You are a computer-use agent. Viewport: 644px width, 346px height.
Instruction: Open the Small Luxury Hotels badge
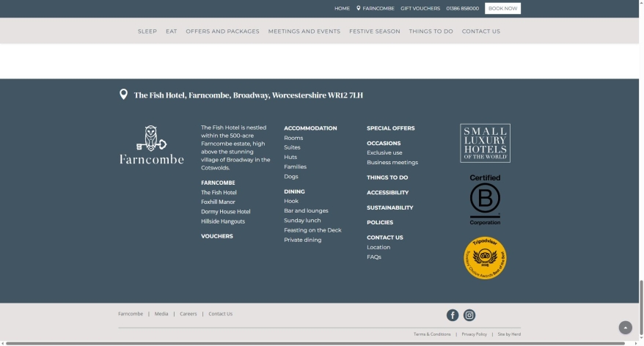pos(485,143)
